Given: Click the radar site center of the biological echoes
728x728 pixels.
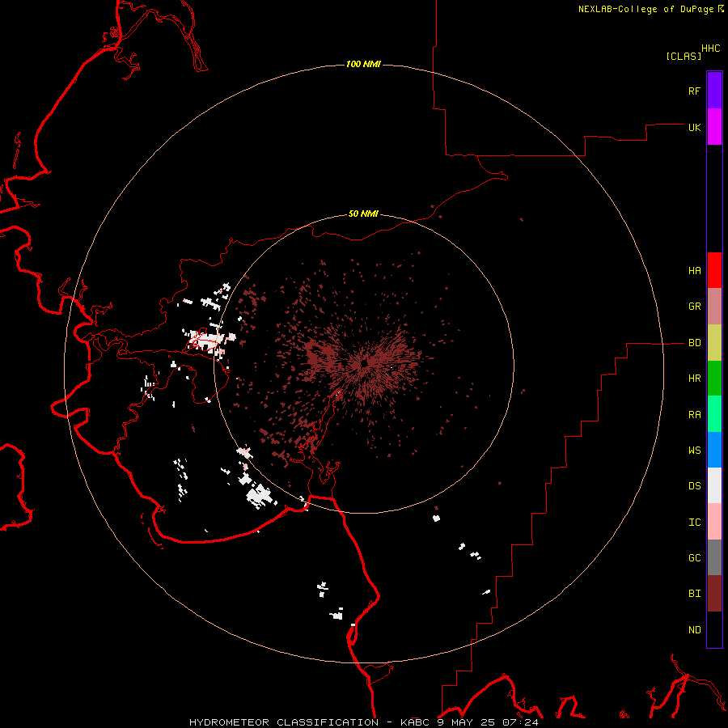Looking at the screenshot, I should pyautogui.click(x=365, y=362).
